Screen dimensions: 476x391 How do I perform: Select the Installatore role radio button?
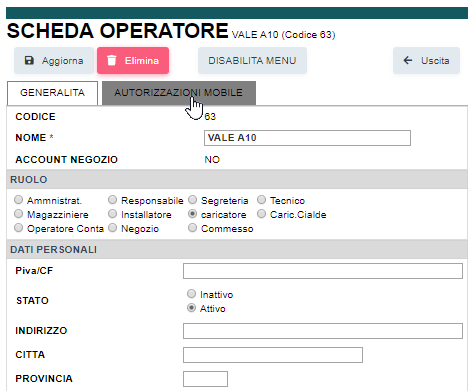[113, 214]
